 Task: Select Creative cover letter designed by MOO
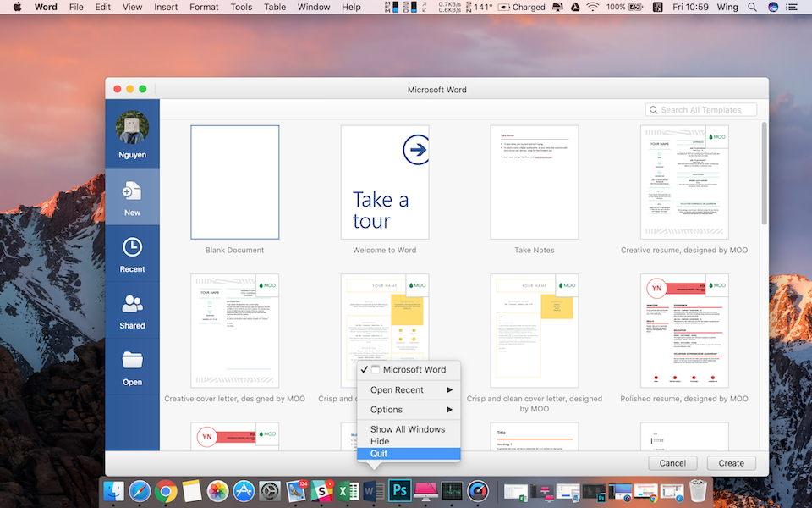[234, 331]
